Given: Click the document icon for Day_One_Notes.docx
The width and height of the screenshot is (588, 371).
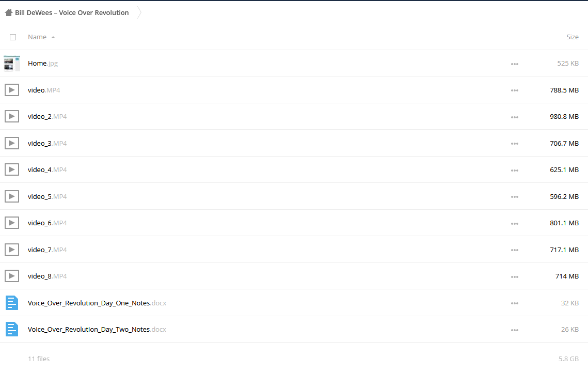Looking at the screenshot, I should pyautogui.click(x=12, y=303).
